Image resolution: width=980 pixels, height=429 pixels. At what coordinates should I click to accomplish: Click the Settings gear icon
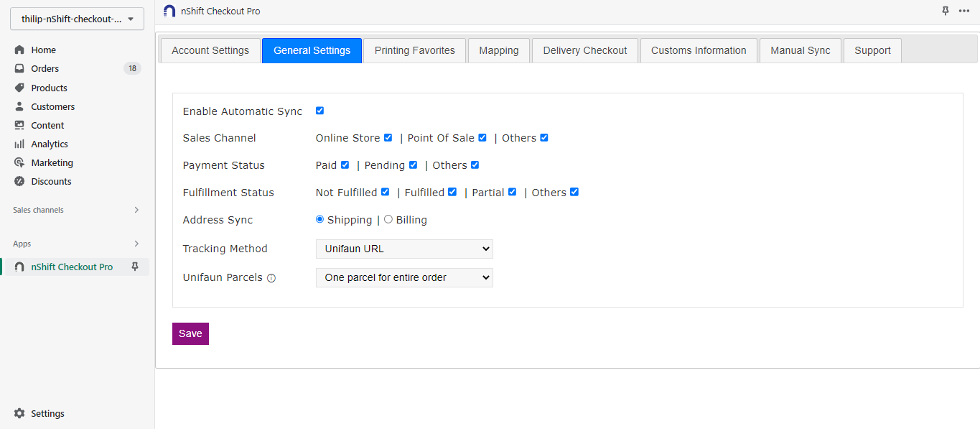(19, 413)
